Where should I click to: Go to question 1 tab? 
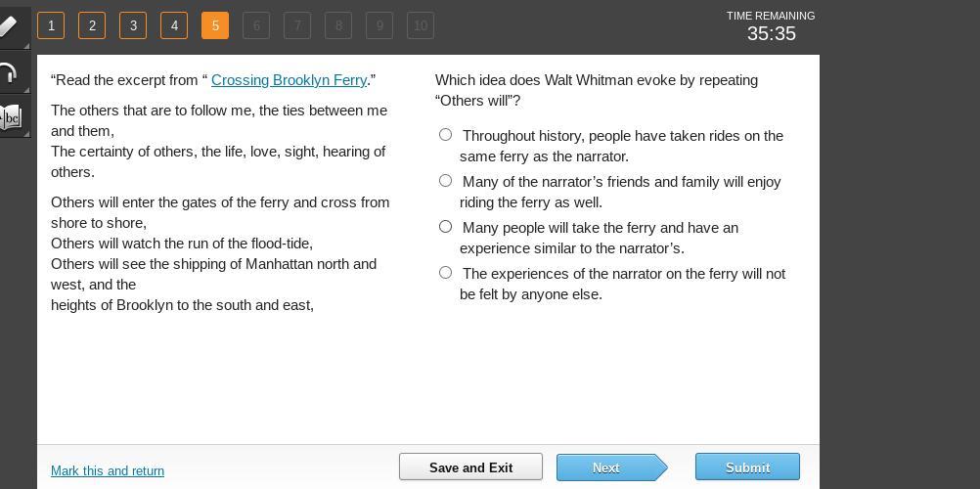coord(51,25)
